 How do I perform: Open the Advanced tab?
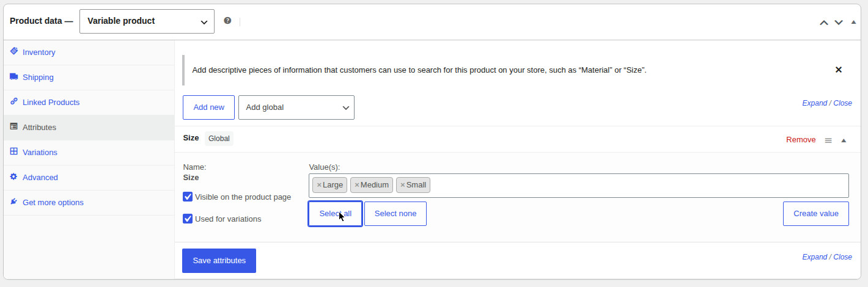pos(89,178)
